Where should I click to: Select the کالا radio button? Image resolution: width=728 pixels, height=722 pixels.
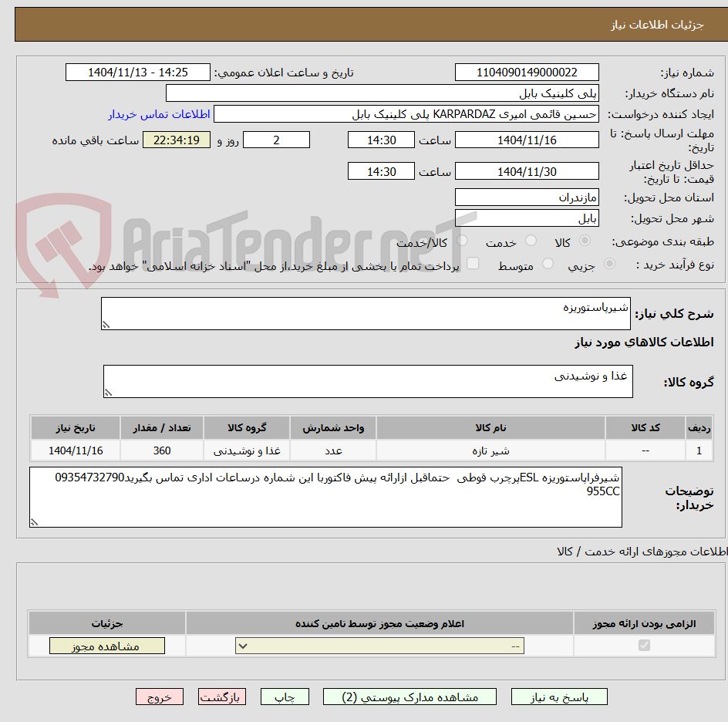(x=585, y=241)
